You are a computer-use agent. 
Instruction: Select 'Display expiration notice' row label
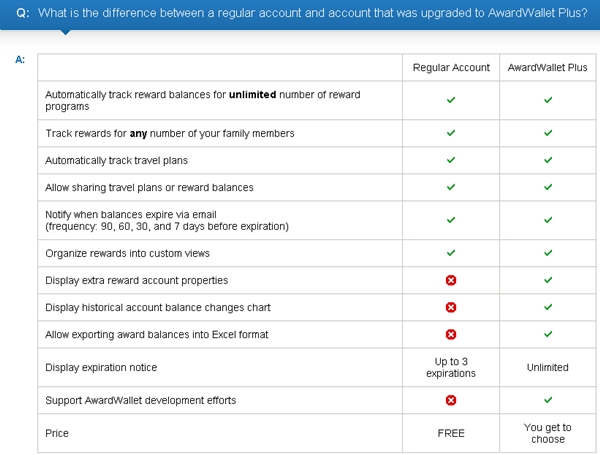coord(101,368)
